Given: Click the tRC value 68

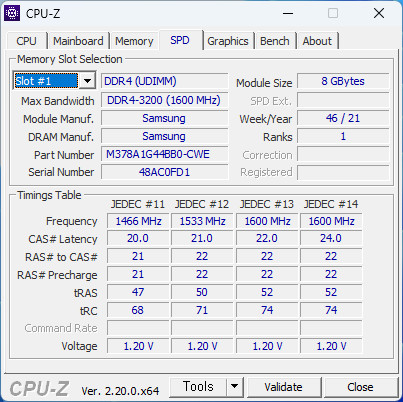Looking at the screenshot, I should (138, 310).
